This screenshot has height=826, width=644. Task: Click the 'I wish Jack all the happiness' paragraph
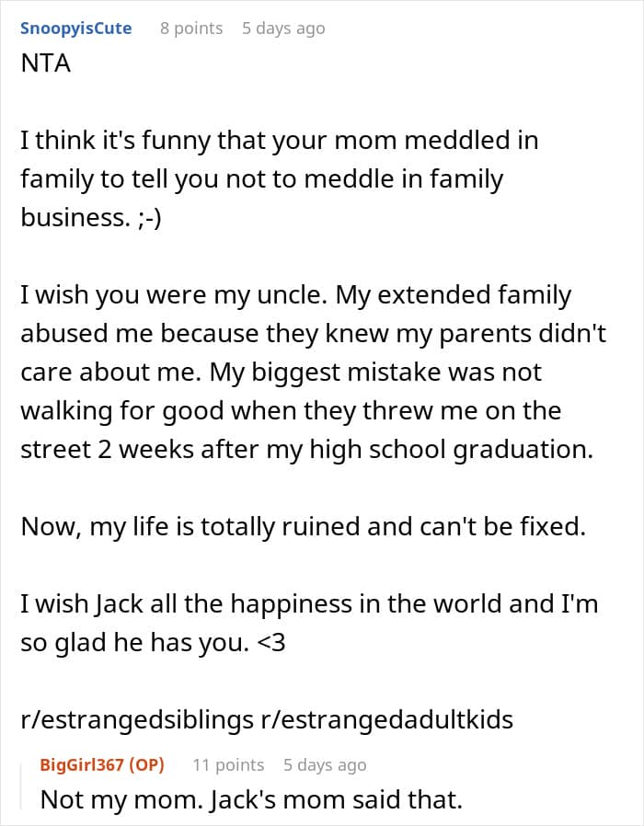309,624
